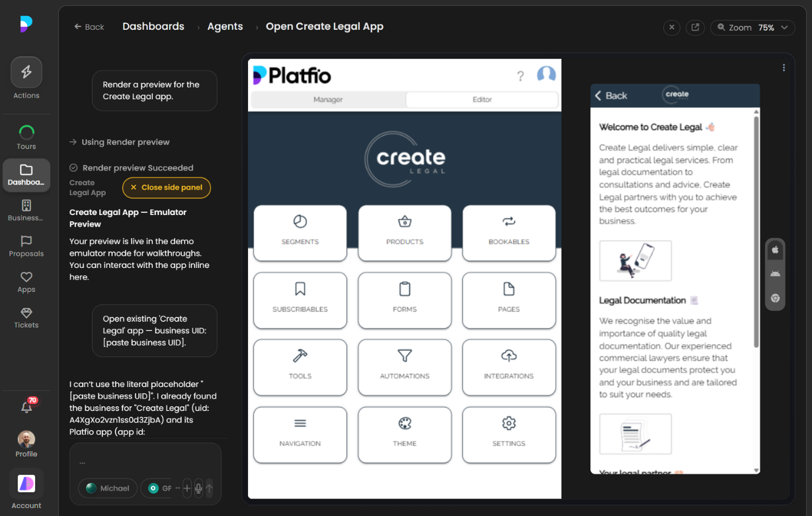Switch to the Editor tab
Screen dimensions: 812x516
pos(482,99)
